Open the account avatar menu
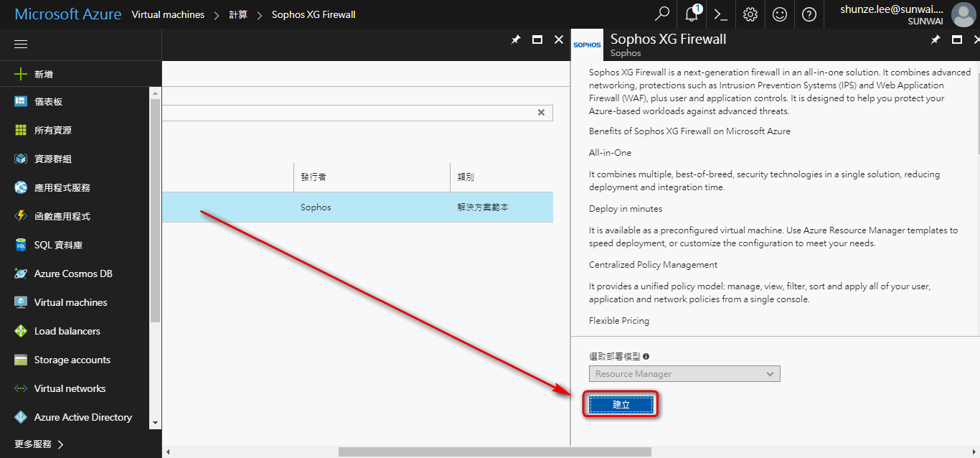The width and height of the screenshot is (980, 458). point(963,14)
